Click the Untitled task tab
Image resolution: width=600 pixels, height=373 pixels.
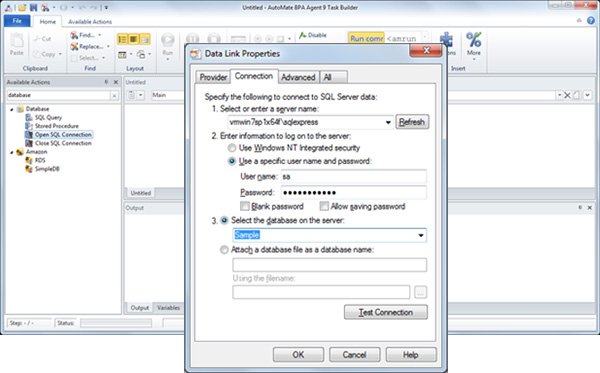140,193
